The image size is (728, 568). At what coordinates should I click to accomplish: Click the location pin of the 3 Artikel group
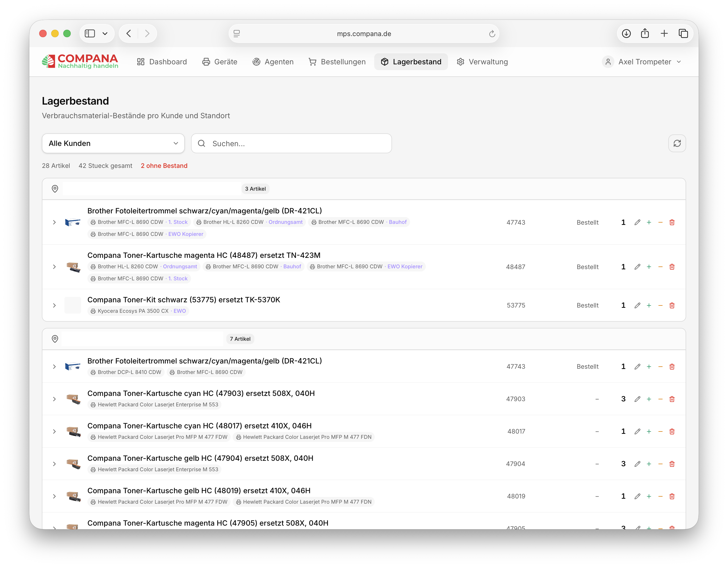[x=55, y=189]
